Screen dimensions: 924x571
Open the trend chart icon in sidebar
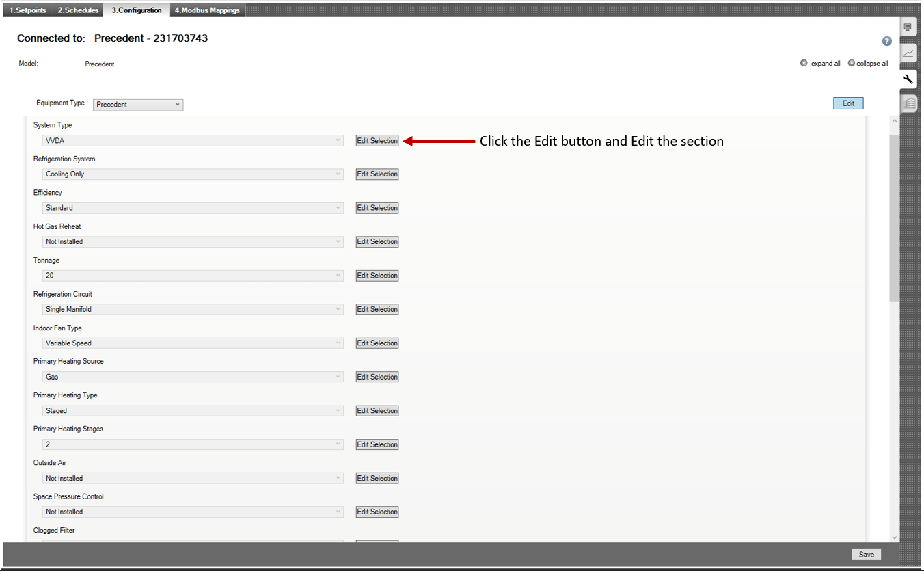point(908,53)
